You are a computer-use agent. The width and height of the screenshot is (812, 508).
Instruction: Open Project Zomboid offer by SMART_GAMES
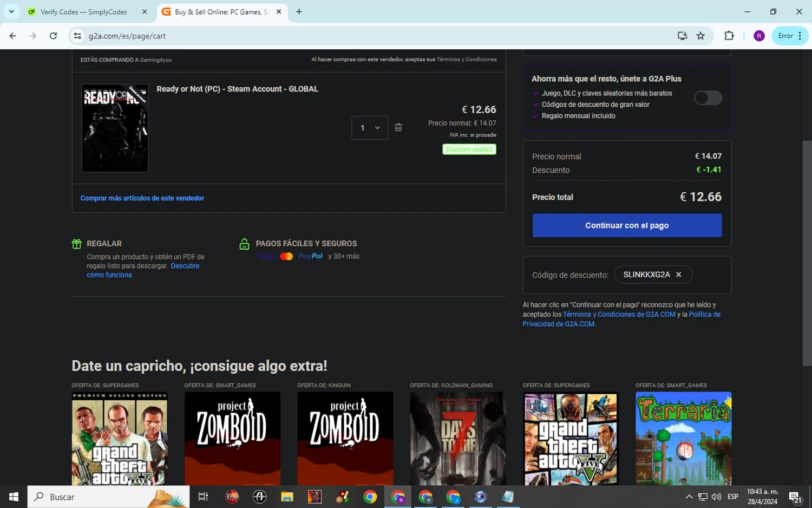[x=232, y=438]
